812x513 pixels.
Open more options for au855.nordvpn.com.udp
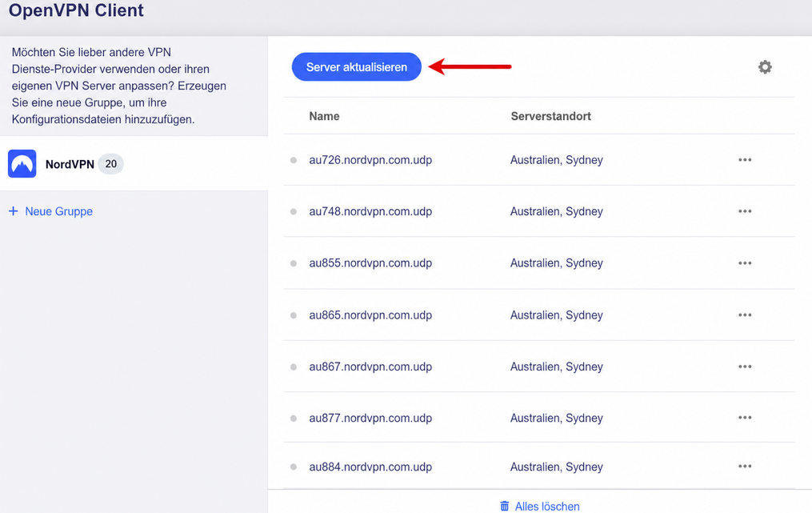pos(745,263)
